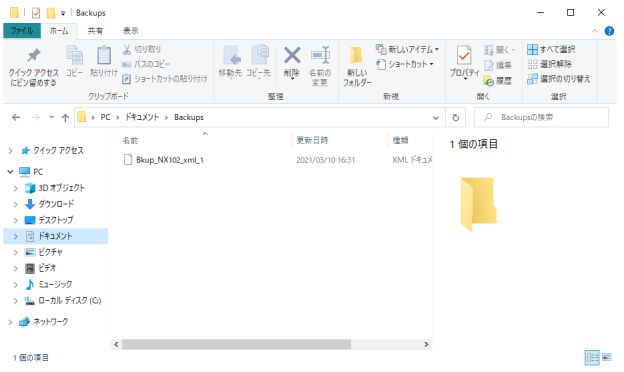Image resolution: width=624 pixels, height=372 pixels.
Task: Switch to Share (共有) tab
Action: tap(95, 31)
